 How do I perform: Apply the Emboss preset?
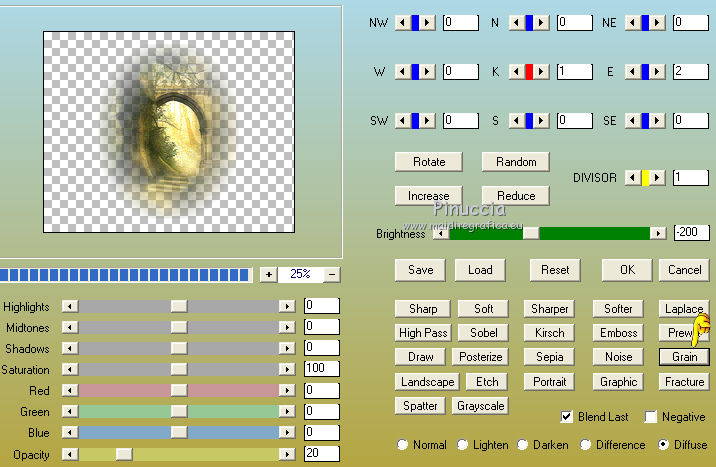[x=618, y=333]
